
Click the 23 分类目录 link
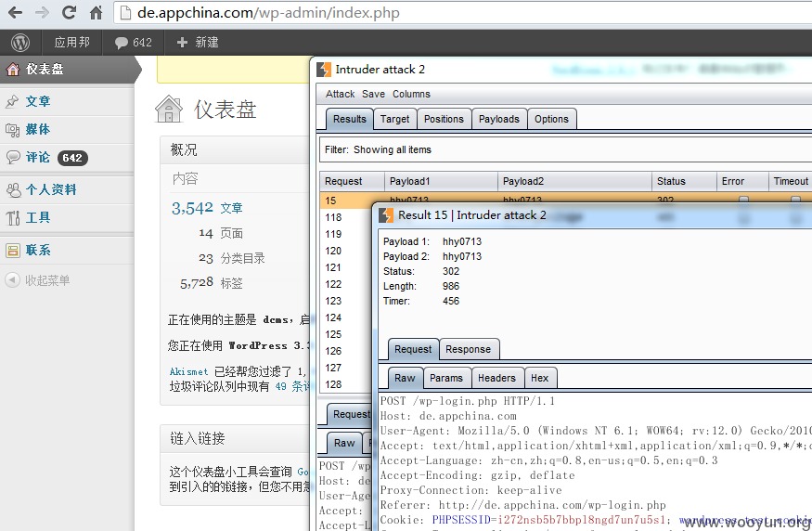(232, 258)
